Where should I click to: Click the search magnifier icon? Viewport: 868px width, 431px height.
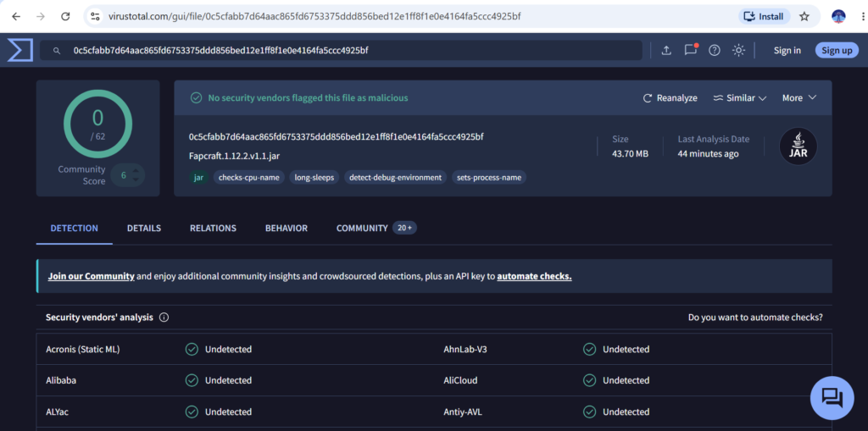coord(57,51)
